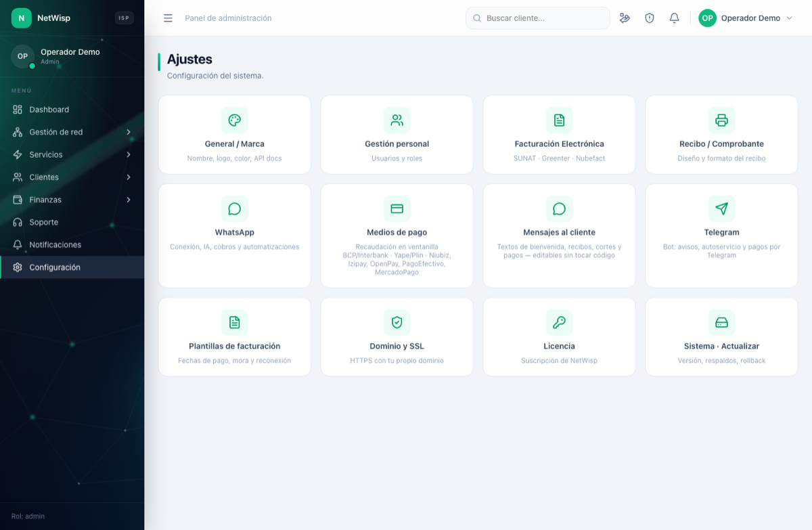Open the theme customization brush icon in header
The image size is (812, 530).
pyautogui.click(x=625, y=18)
